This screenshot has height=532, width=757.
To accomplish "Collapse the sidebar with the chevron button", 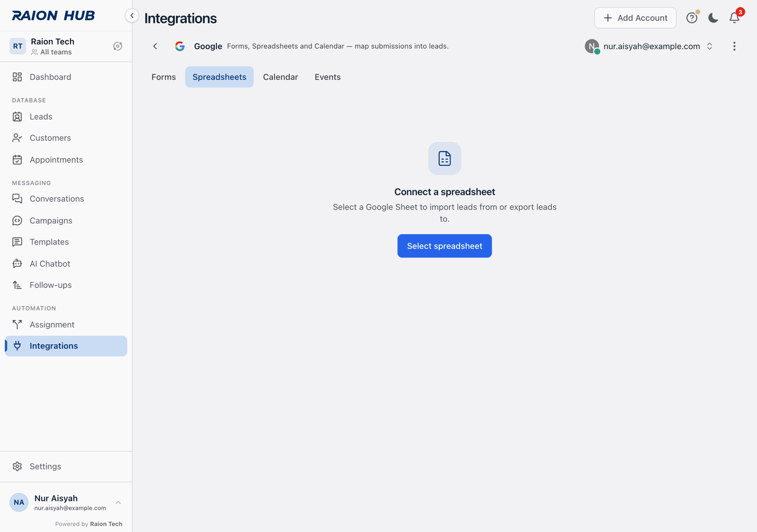I will 132,16.
